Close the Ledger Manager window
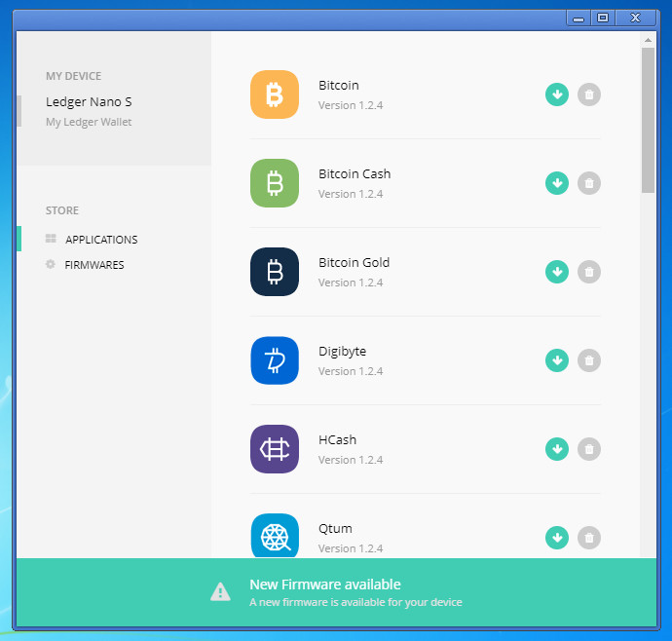Viewport: 672px width, 641px height. coord(636,18)
